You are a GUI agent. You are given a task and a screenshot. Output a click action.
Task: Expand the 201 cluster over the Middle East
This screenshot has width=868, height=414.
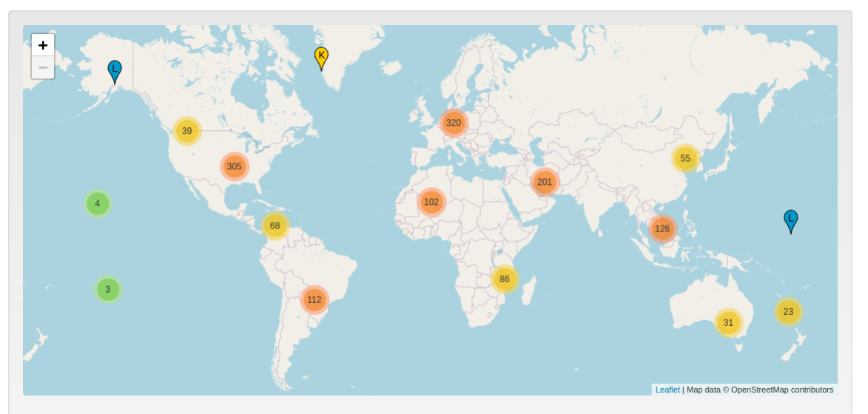(x=545, y=182)
